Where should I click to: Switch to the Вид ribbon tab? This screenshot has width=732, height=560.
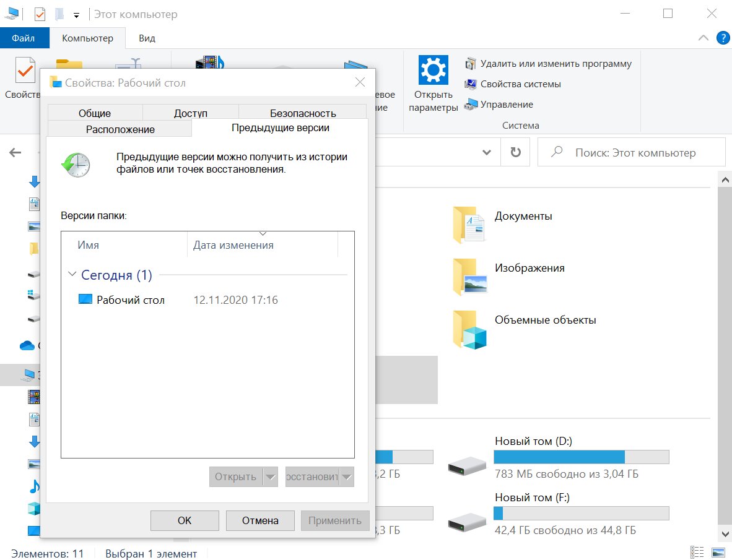(147, 38)
